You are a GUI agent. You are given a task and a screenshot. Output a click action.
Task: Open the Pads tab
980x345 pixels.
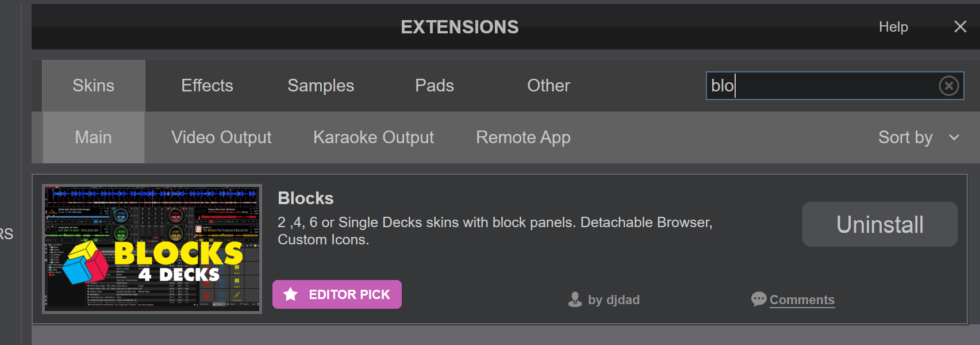(435, 86)
